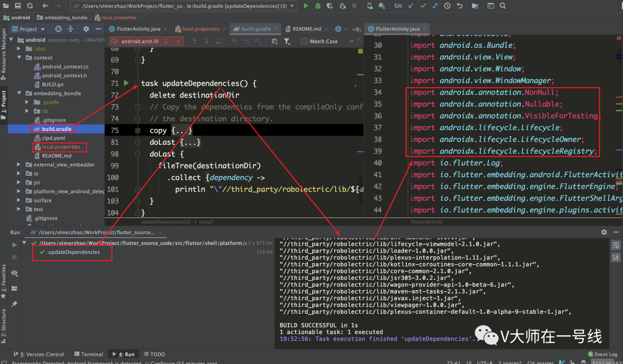Image resolution: width=623 pixels, height=364 pixels.
Task: Select the build.gradle editor tab
Action: [256, 29]
